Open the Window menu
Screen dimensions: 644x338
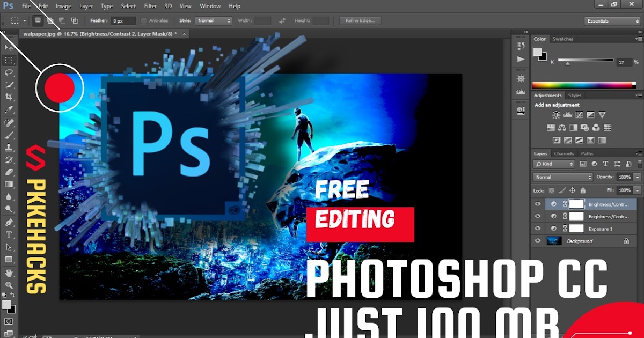pyautogui.click(x=210, y=6)
